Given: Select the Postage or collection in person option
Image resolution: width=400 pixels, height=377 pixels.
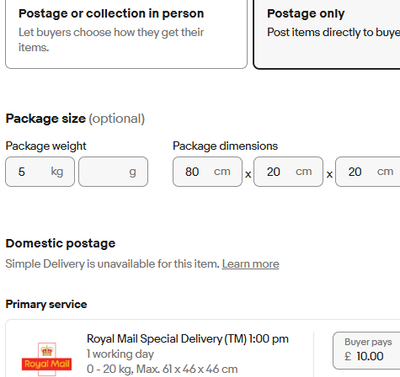Looking at the screenshot, I should click(x=126, y=33).
